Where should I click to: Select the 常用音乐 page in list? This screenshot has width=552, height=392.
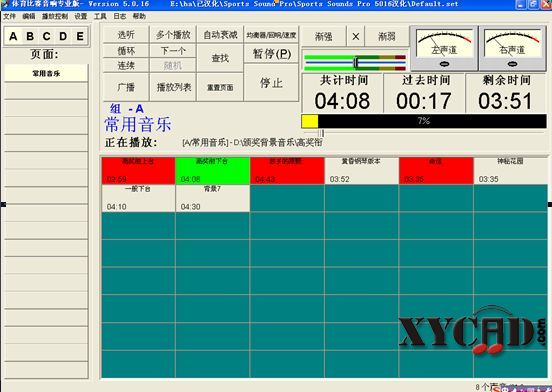coord(46,73)
